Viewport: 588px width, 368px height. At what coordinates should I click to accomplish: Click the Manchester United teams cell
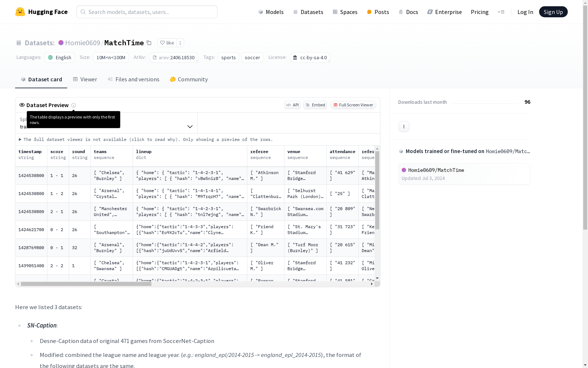click(112, 212)
